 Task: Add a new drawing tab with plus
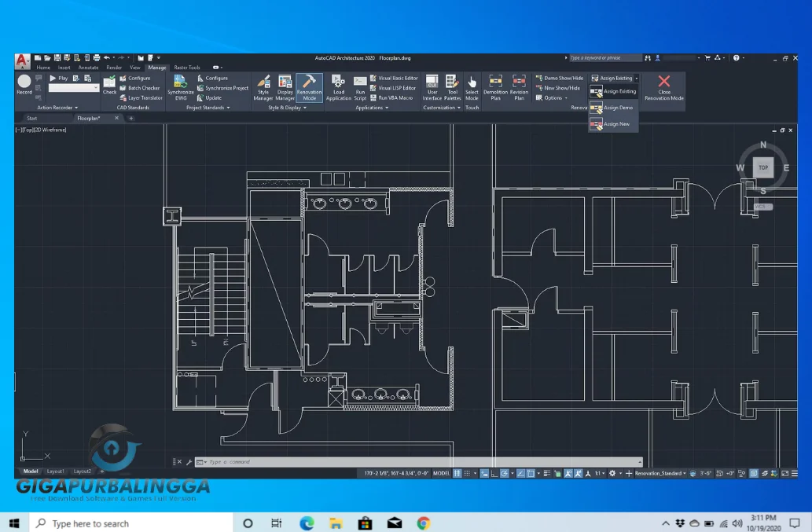pyautogui.click(x=131, y=119)
